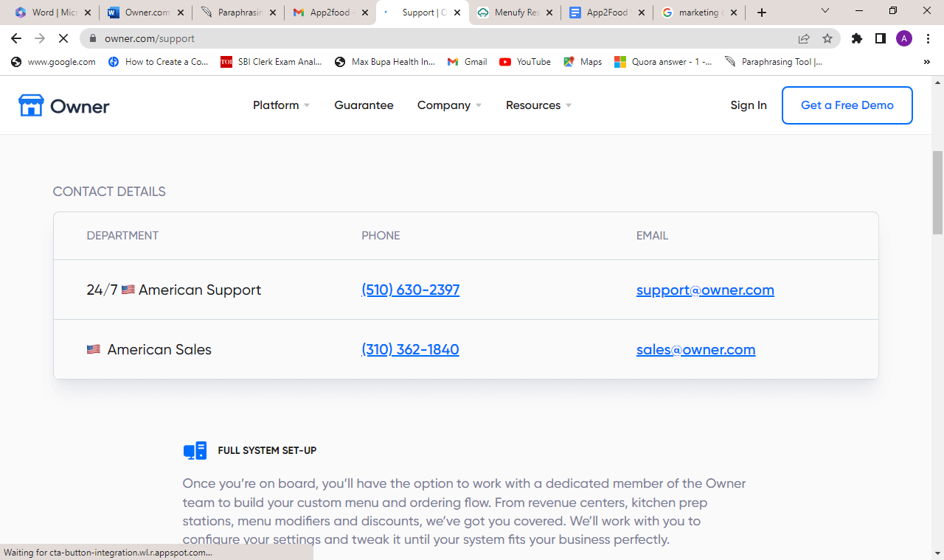The image size is (944, 560).
Task: Click the American Sales phone number
Action: click(410, 349)
